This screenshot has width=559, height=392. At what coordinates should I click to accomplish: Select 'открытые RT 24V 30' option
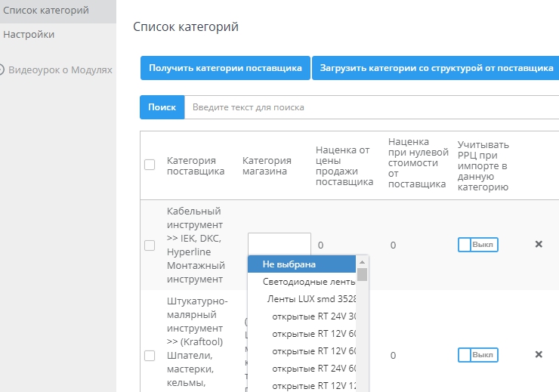[x=313, y=316]
